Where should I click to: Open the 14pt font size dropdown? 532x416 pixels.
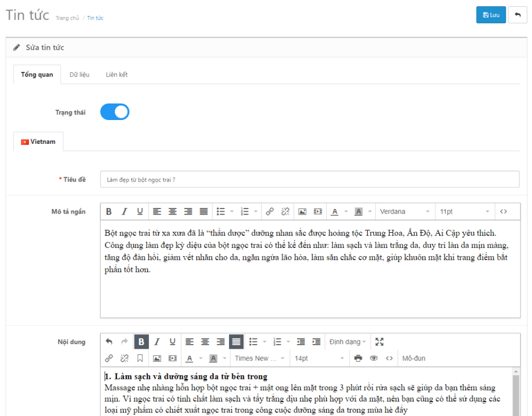pyautogui.click(x=319, y=358)
